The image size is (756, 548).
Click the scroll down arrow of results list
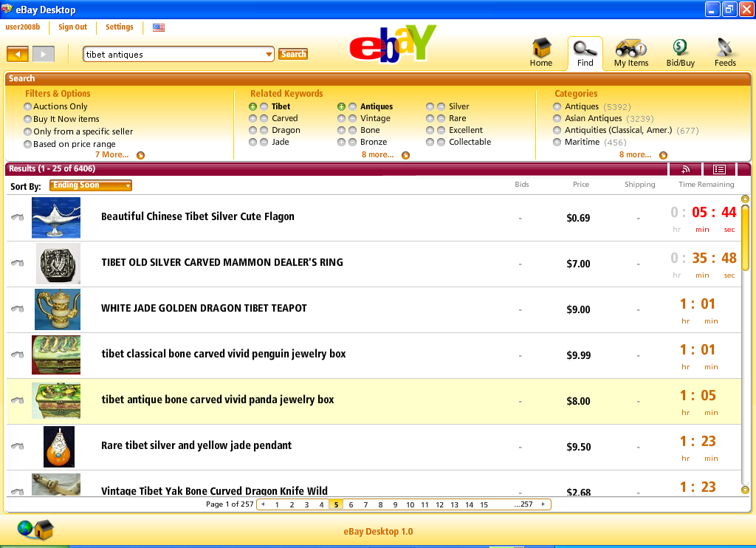tap(745, 490)
